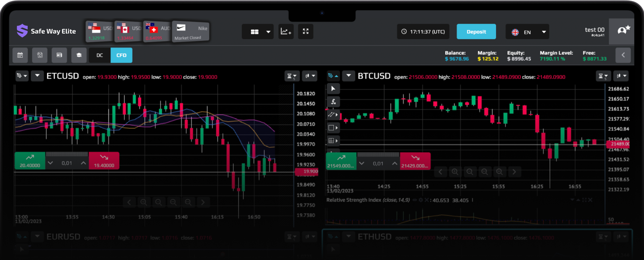Image resolution: width=644 pixels, height=260 pixels.
Task: Toggle fullscreen mode icon
Action: coord(306,31)
